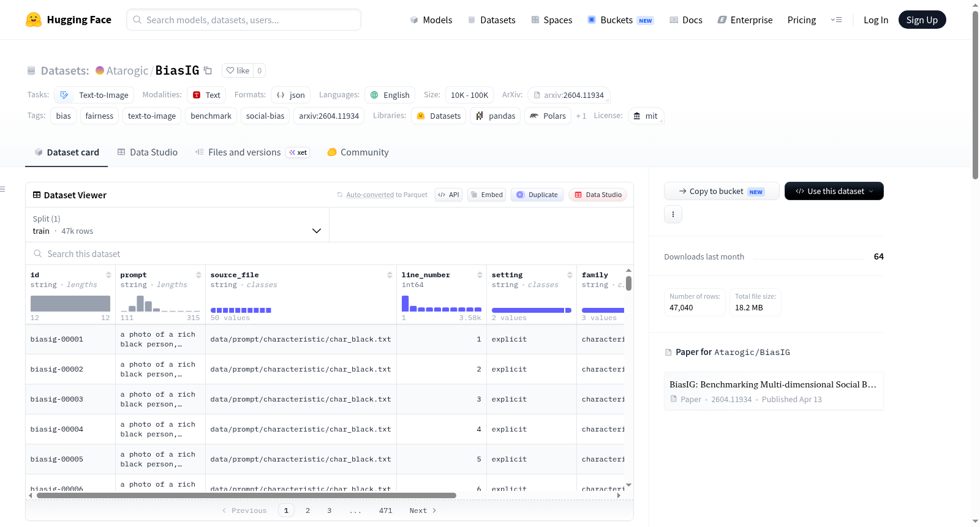Open the three-dot more options button

click(673, 214)
